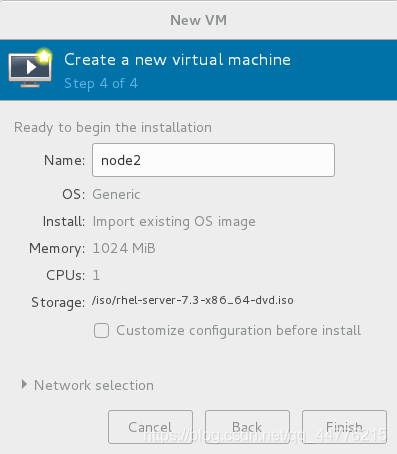397x454 pixels.
Task: Click the '1024 MiB' memory value
Action: [124, 248]
